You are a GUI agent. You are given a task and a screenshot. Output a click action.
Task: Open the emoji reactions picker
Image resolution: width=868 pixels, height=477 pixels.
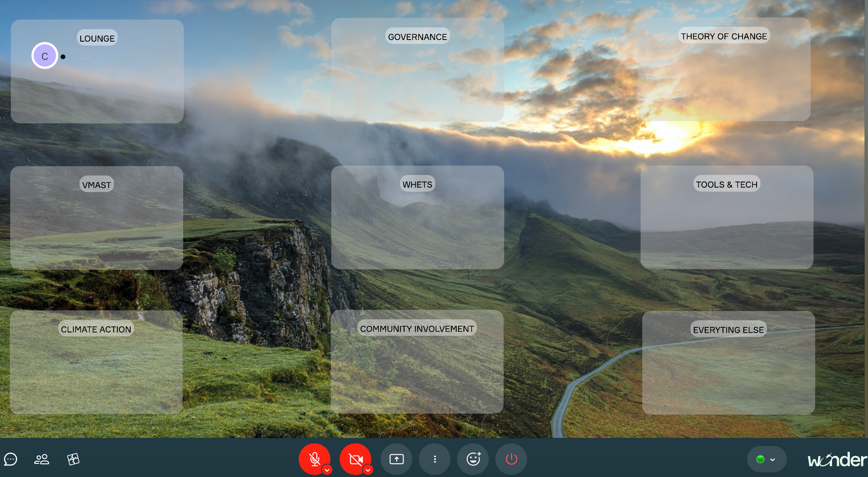(x=473, y=459)
